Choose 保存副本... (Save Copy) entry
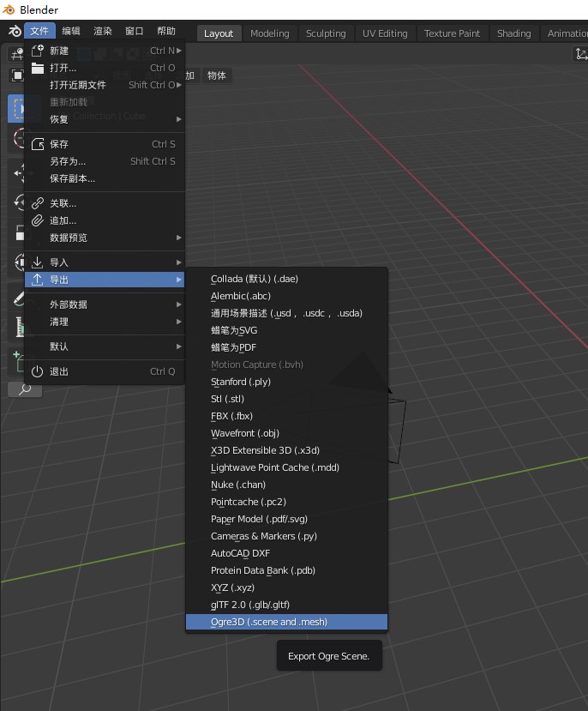Image resolution: width=588 pixels, height=711 pixels. tap(105, 178)
